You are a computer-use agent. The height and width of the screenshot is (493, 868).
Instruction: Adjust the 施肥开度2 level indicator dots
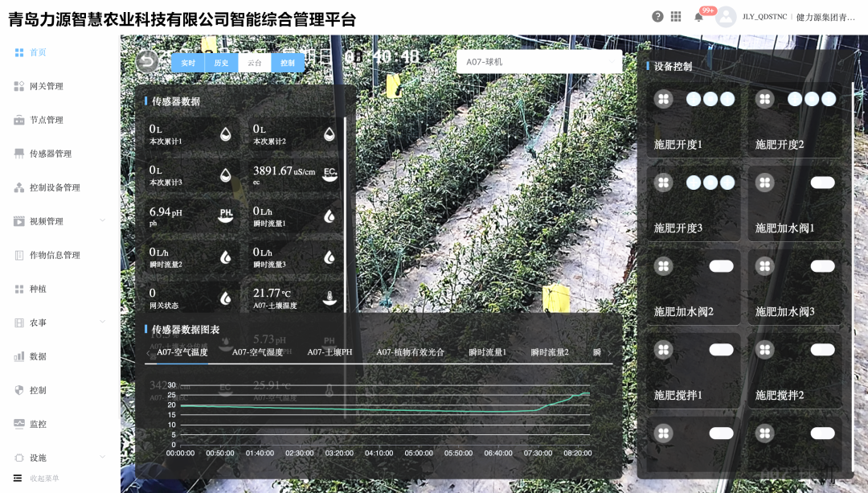811,98
